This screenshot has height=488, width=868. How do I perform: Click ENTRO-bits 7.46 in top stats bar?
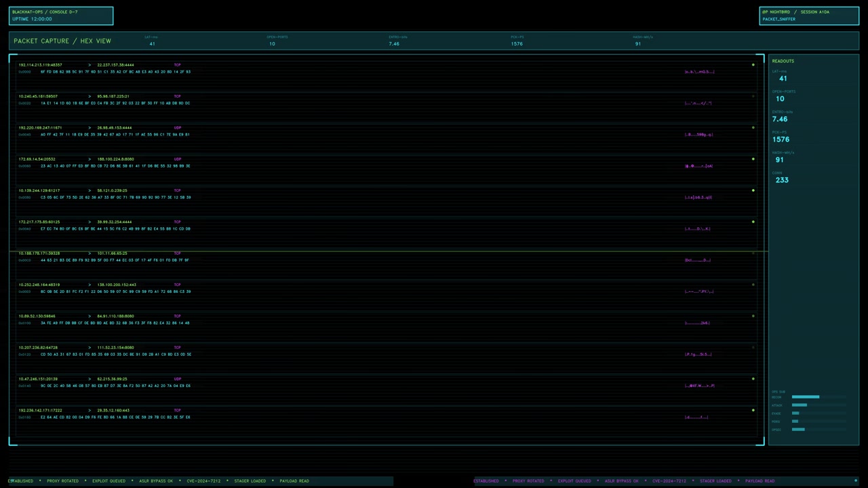pos(394,43)
